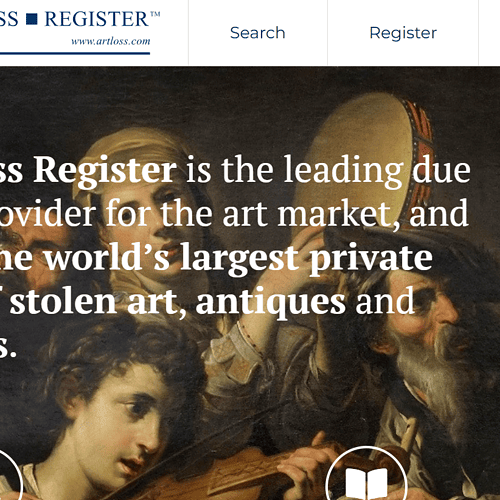Click the blue square in the logo
This screenshot has height=500, width=500.
(32, 19)
